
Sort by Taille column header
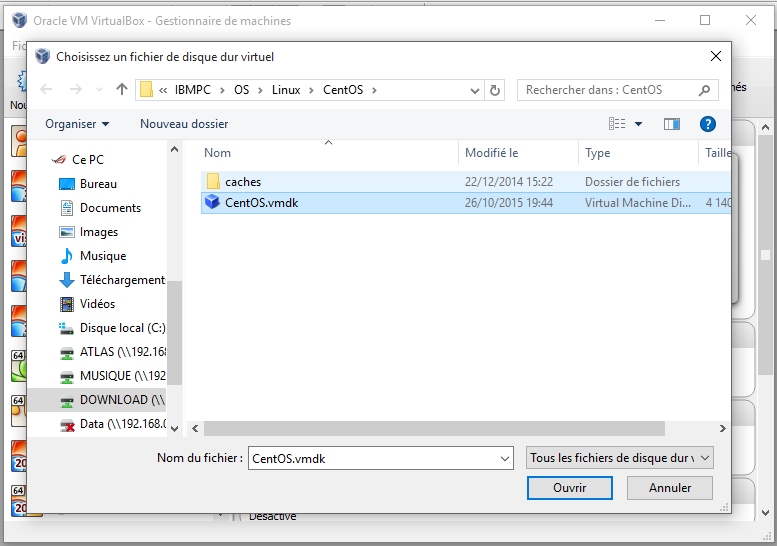(x=718, y=153)
